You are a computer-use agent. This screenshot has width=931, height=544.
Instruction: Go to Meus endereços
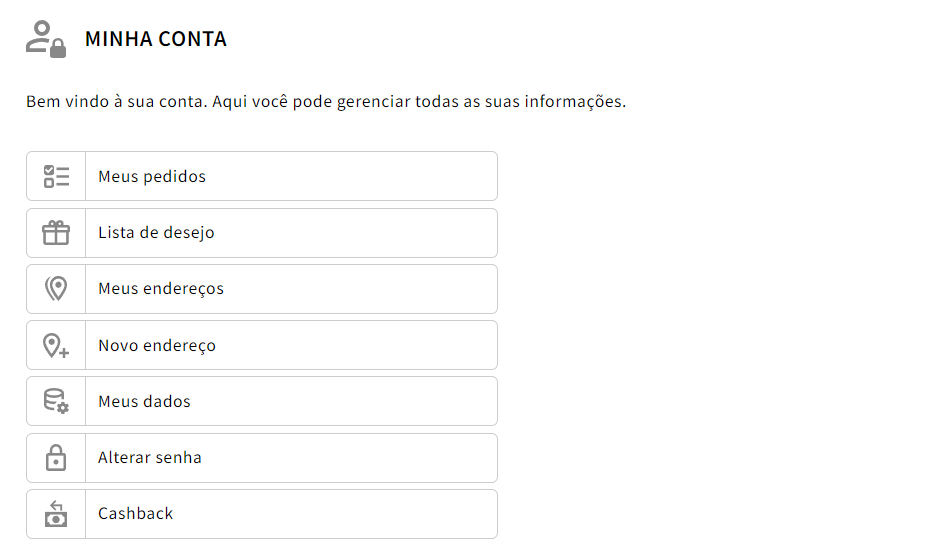pos(262,289)
